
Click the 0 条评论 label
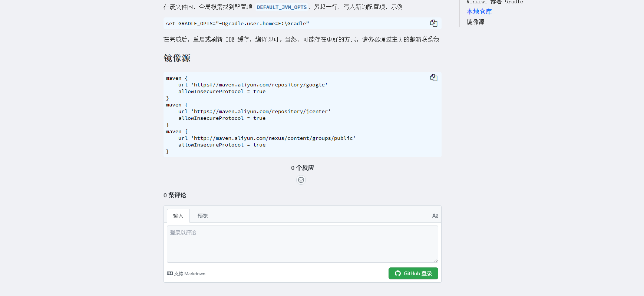[x=175, y=195]
